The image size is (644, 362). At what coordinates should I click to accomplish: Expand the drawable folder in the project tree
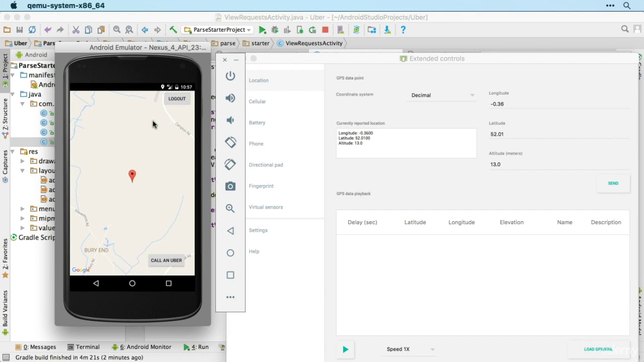23,161
